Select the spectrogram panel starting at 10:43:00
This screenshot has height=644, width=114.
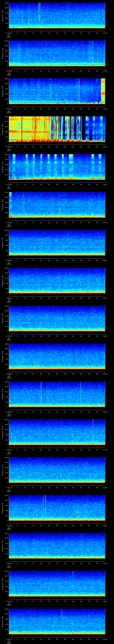tap(57, 546)
